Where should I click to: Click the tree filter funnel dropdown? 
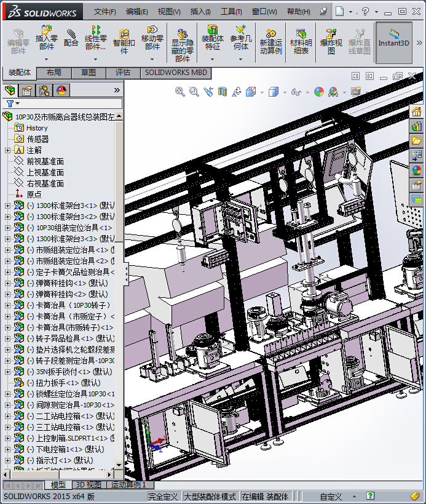pyautogui.click(x=13, y=103)
